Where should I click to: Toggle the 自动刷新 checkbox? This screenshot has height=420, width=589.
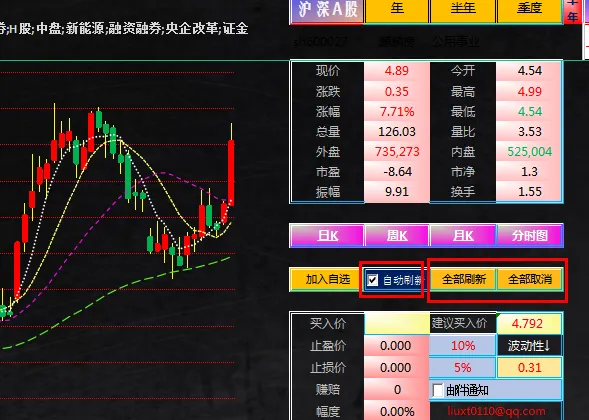tap(373, 280)
